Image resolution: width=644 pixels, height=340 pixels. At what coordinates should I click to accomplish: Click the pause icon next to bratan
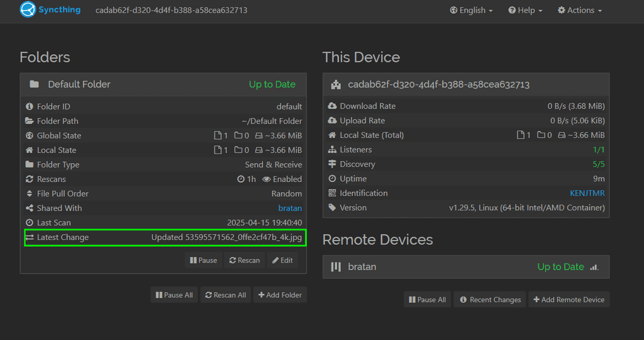pyautogui.click(x=336, y=267)
